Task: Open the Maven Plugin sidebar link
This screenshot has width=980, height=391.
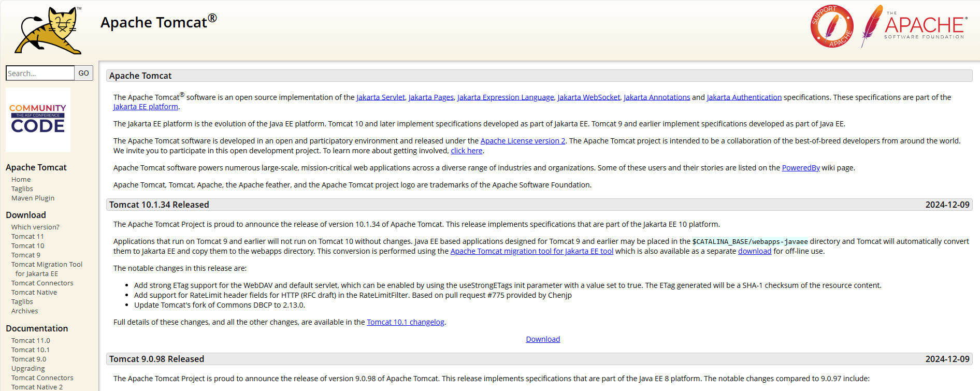Action: [x=33, y=198]
